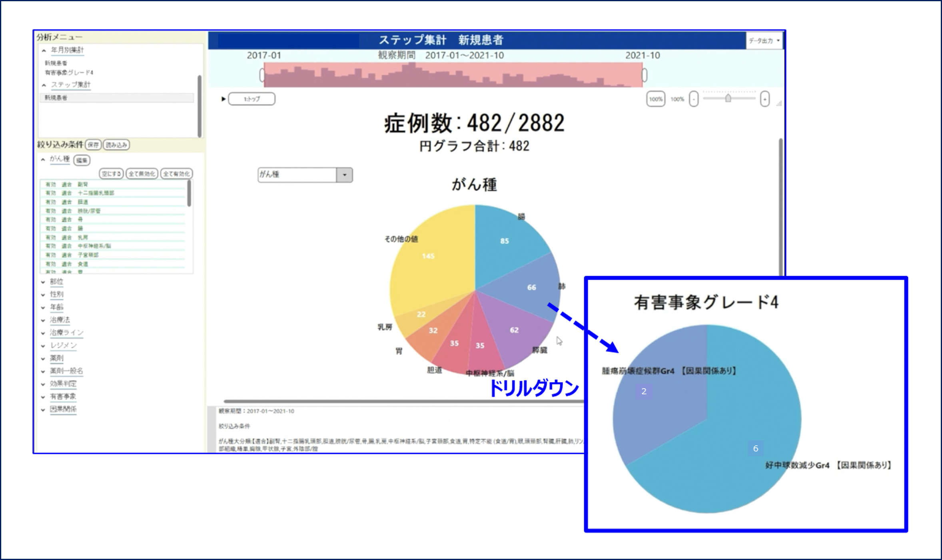This screenshot has width=942, height=560.
Task: Click the zoom slider handle
Action: 728,98
